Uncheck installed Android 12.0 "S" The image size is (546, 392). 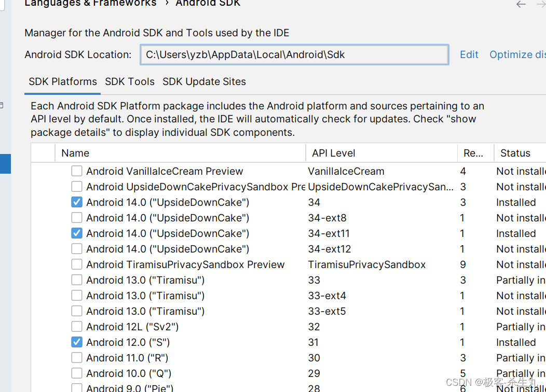(76, 342)
